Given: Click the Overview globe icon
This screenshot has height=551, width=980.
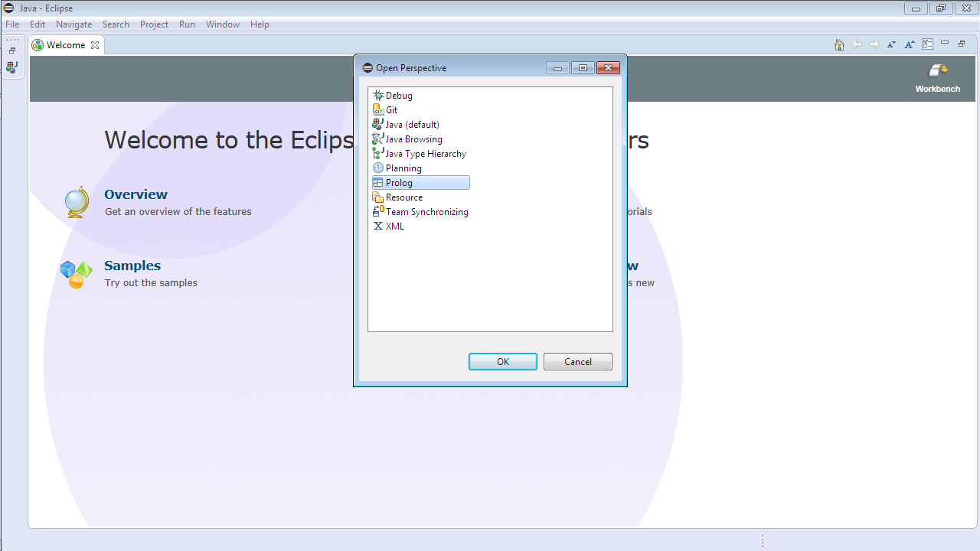Looking at the screenshot, I should 77,202.
